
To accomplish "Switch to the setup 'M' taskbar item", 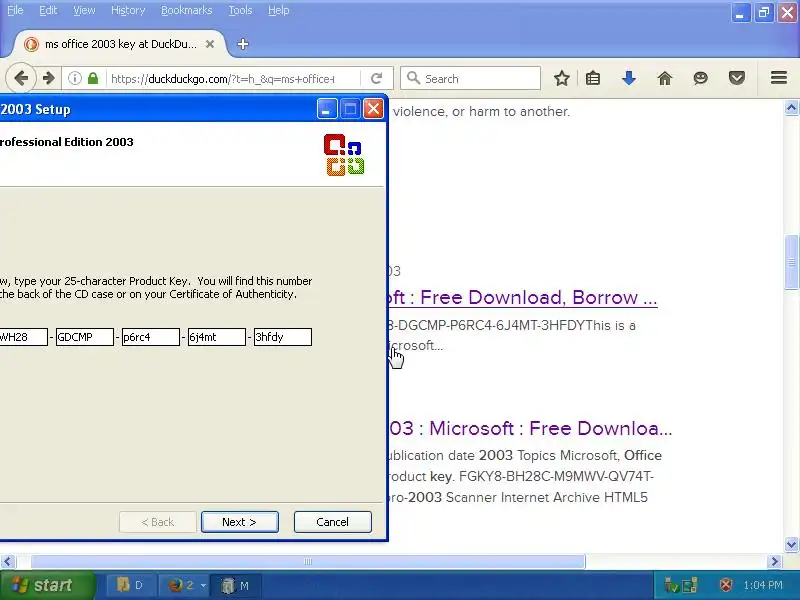I will coord(237,586).
